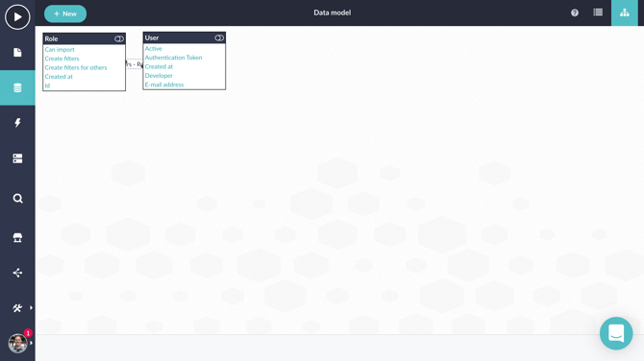Screen dimensions: 644x361
Task: Toggle the relations switch on Role model
Action: 119,38
